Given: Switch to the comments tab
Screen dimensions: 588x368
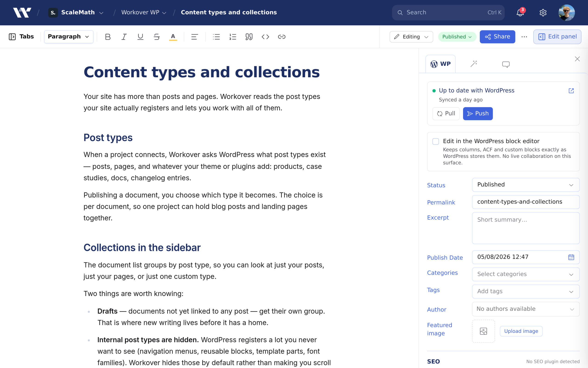Looking at the screenshot, I should [x=506, y=64].
